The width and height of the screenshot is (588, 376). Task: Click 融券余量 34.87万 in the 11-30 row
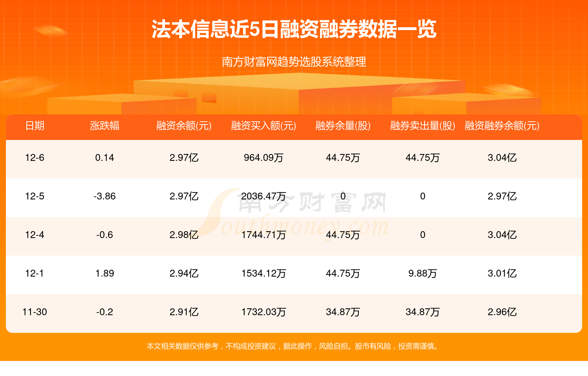pos(343,312)
